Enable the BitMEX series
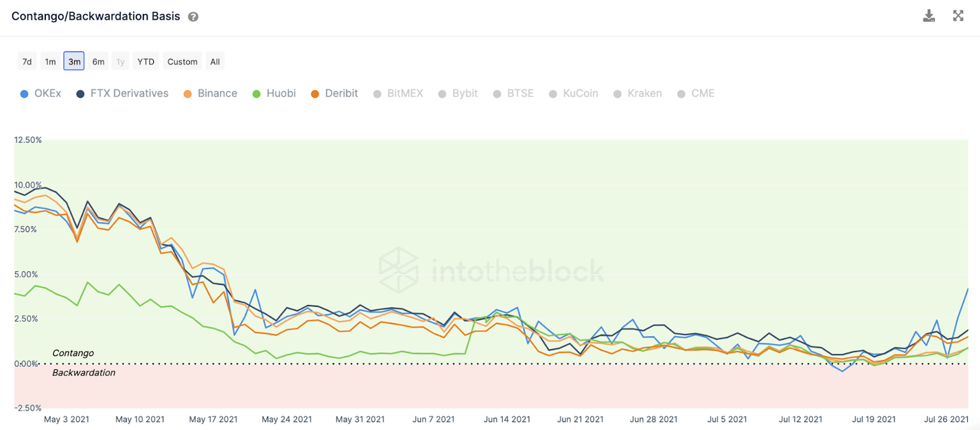This screenshot has width=980, height=430. point(398,93)
